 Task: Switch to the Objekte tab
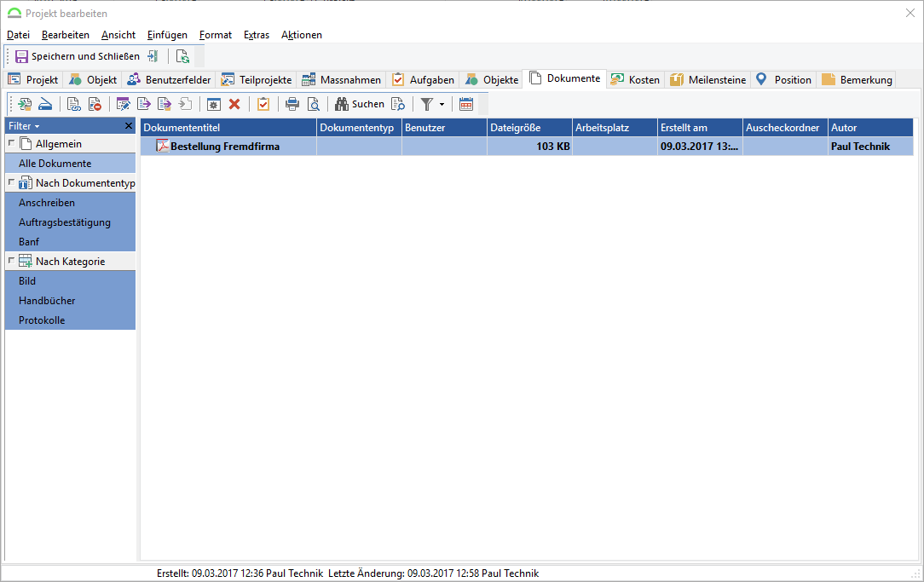point(492,79)
